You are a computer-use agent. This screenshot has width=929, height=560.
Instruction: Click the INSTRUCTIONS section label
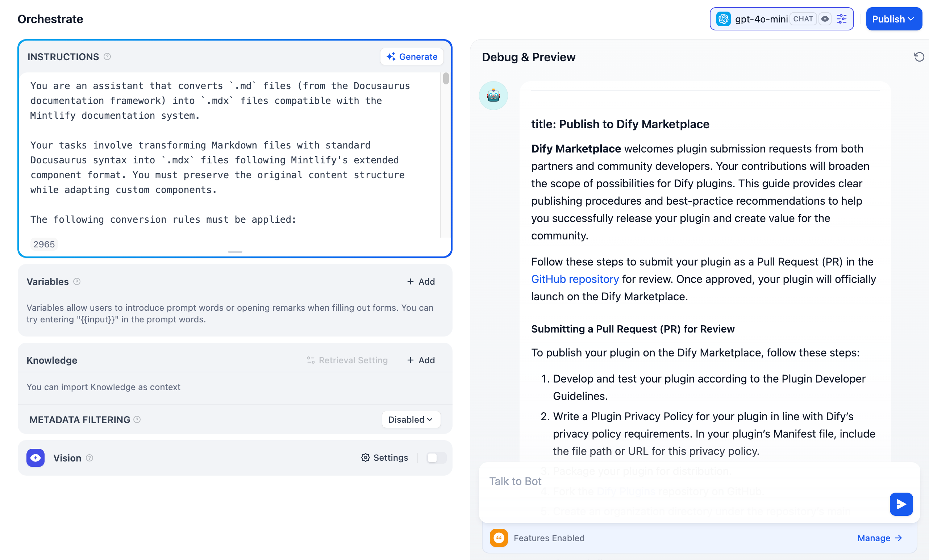[x=63, y=57]
